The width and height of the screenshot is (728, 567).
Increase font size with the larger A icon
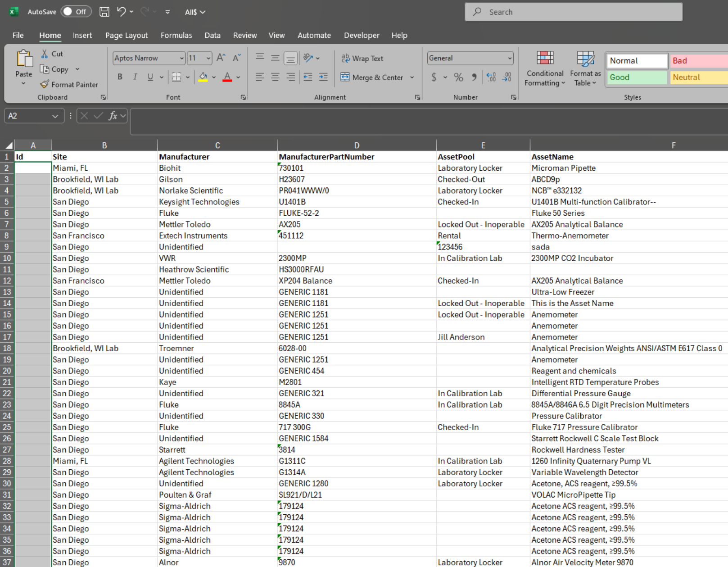[221, 58]
